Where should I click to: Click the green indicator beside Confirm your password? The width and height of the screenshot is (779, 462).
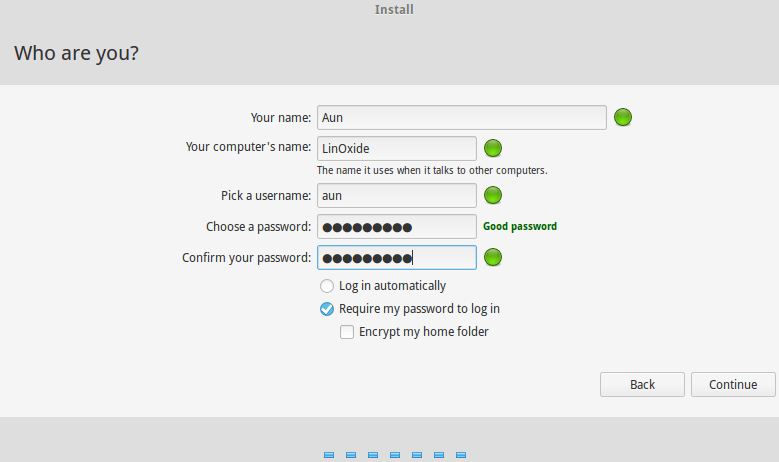click(x=493, y=258)
